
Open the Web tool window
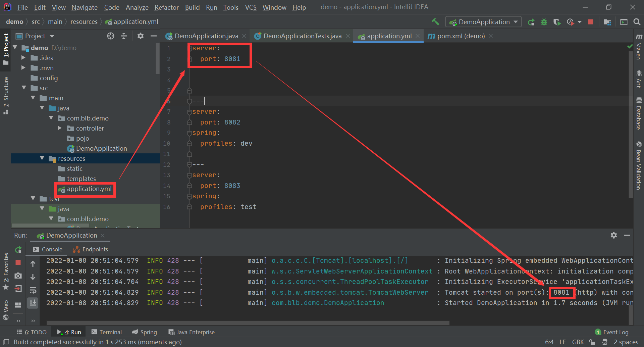6,310
